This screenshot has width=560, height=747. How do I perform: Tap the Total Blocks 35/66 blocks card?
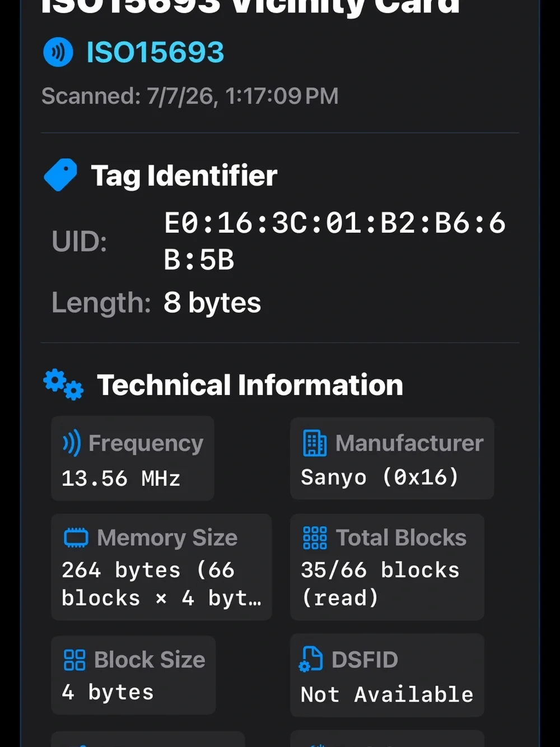coord(387,567)
